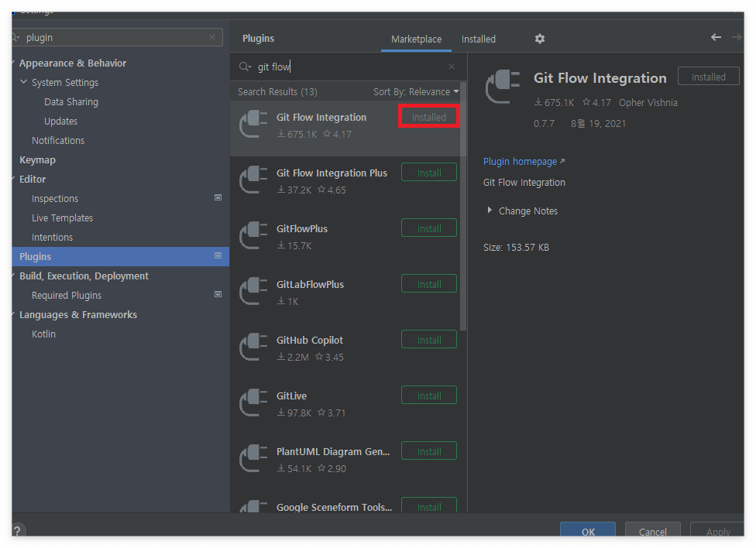Install the GitLabFlowPlus plugin
This screenshot has width=756, height=548.
[428, 284]
